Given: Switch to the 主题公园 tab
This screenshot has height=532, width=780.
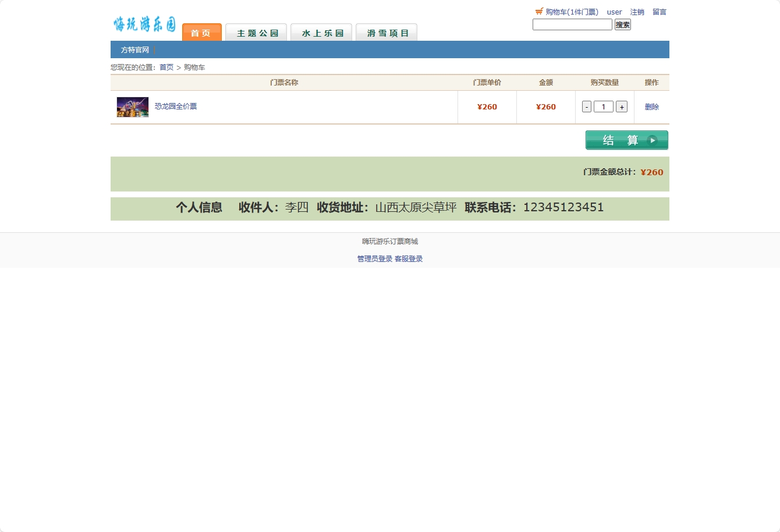Looking at the screenshot, I should click(x=256, y=32).
